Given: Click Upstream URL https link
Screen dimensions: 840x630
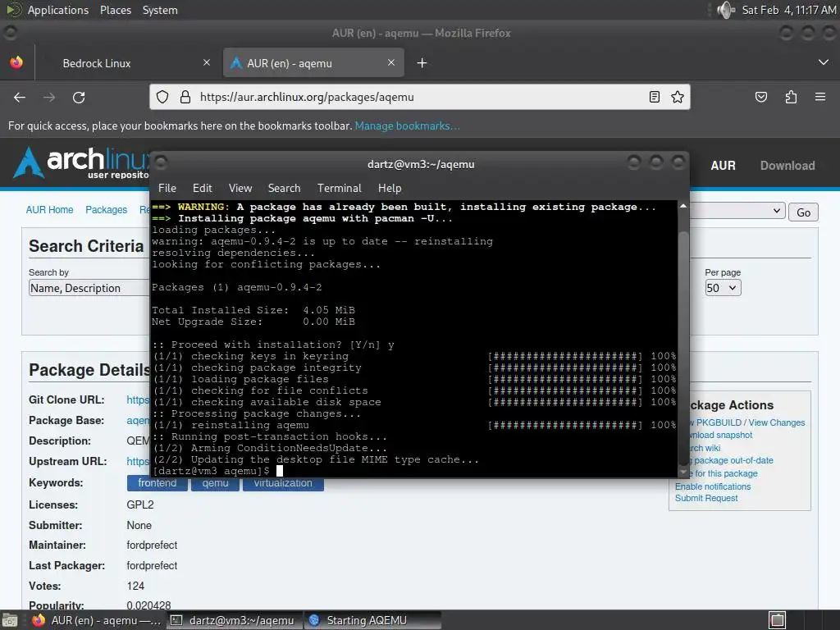Looking at the screenshot, I should [138, 461].
